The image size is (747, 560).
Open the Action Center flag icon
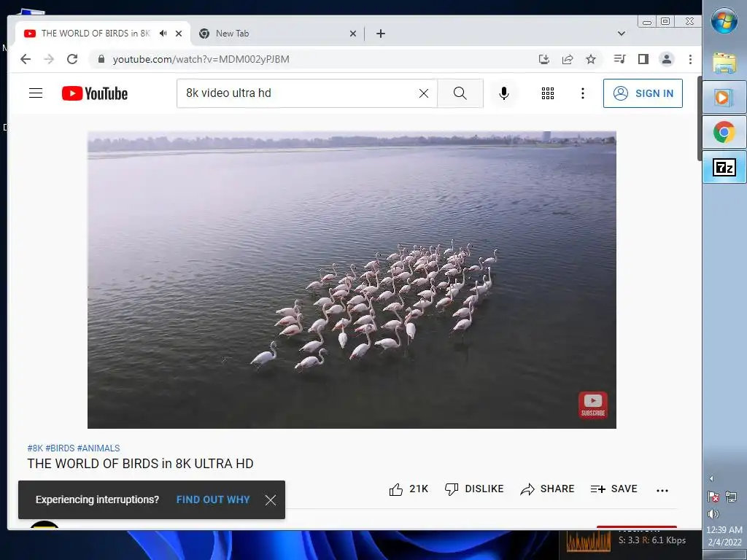click(713, 497)
